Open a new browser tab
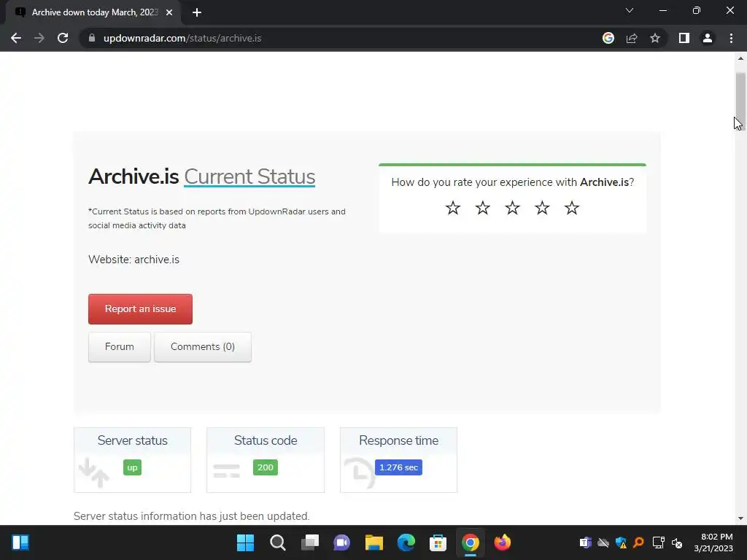 [x=197, y=12]
